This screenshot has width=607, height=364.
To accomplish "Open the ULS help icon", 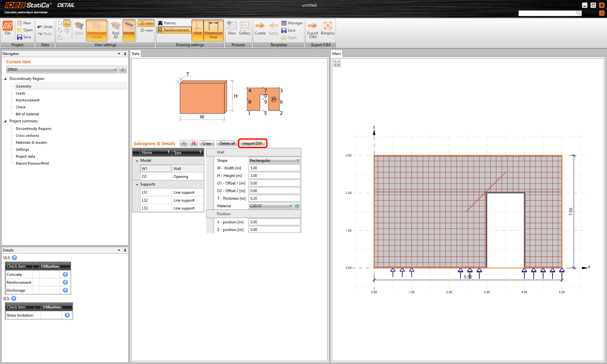I will tap(15, 258).
